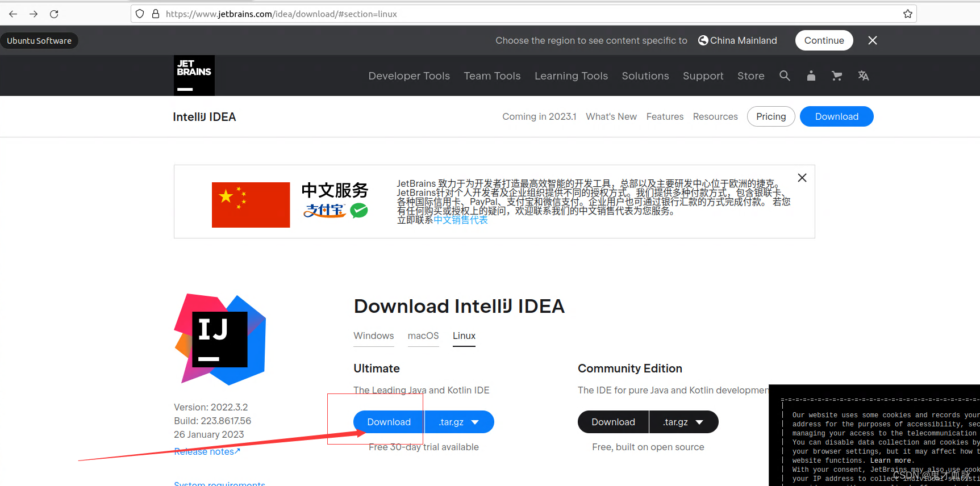Open the Team Tools menu
Image resolution: width=980 pixels, height=486 pixels.
pos(492,76)
